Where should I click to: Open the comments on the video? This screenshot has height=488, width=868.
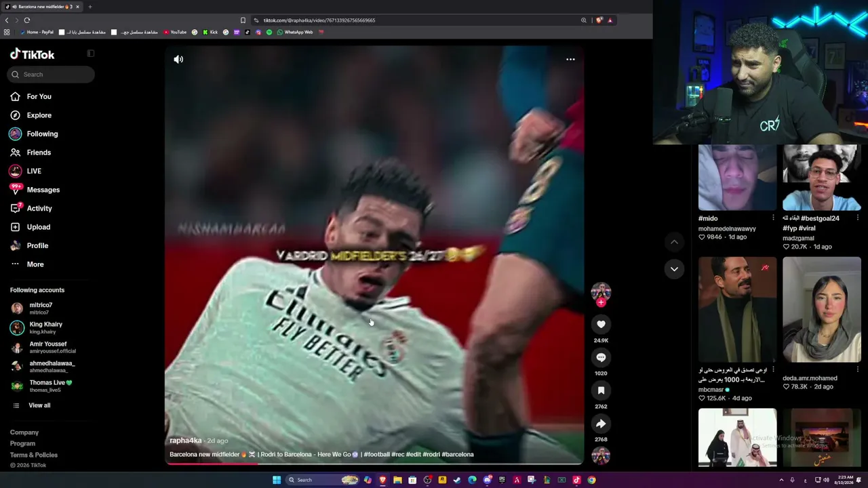coord(601,357)
